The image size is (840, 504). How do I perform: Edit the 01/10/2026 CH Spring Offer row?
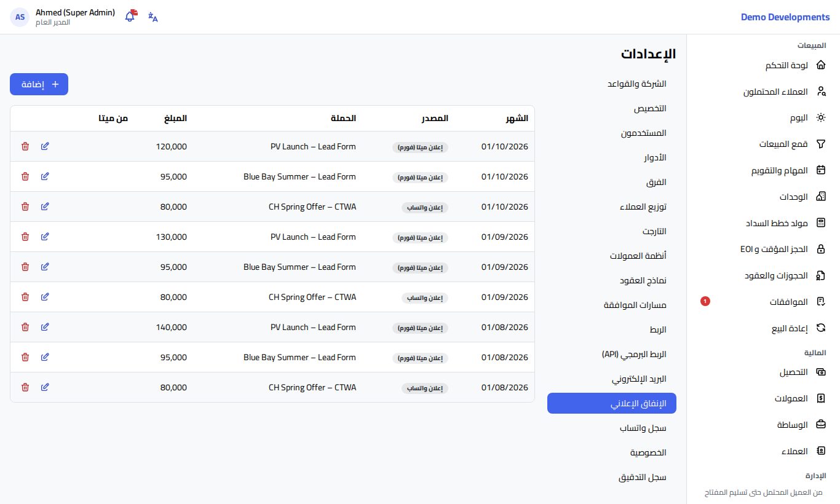45,207
